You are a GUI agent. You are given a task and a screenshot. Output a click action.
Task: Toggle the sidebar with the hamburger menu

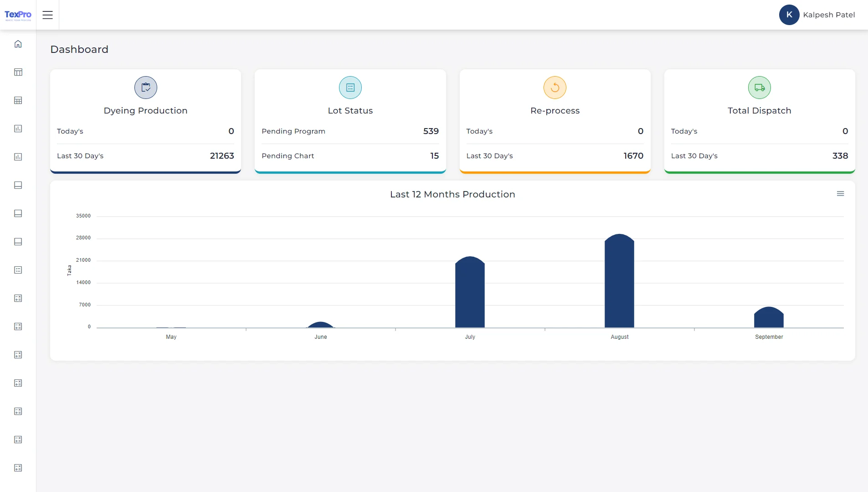click(47, 15)
